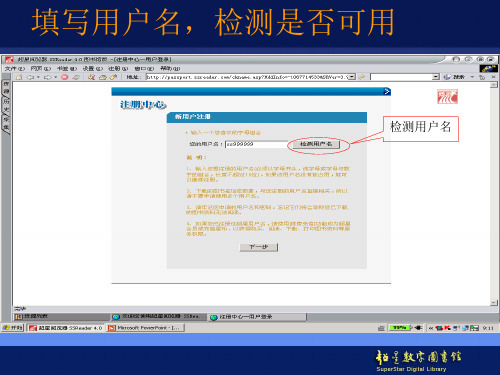500x375 pixels.
Task: Expand the back button history dropdown arrow
Action: pyautogui.click(x=38, y=77)
